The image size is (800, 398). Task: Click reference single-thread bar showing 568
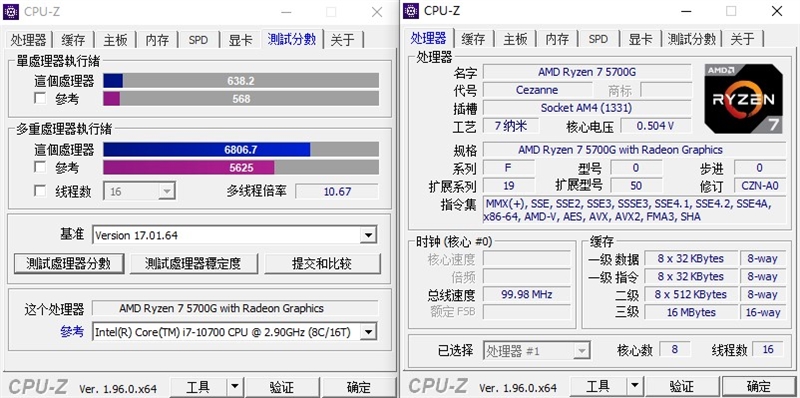click(241, 98)
